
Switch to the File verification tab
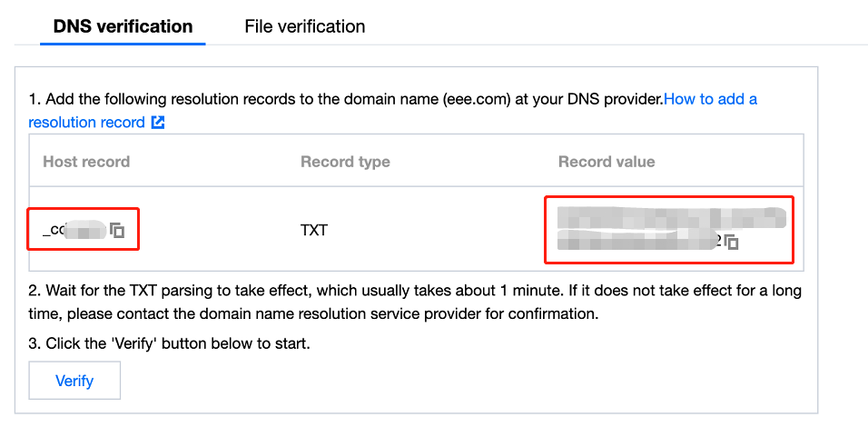tap(304, 26)
